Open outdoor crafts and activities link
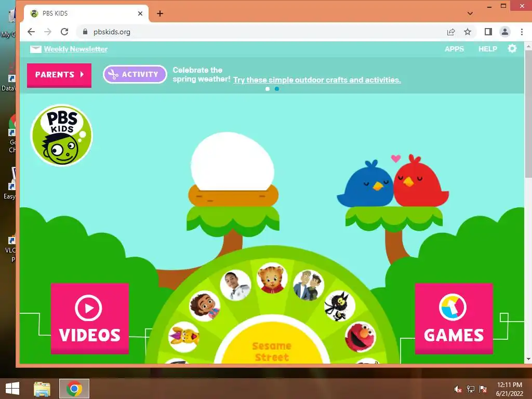This screenshot has height=399, width=532. 317,80
